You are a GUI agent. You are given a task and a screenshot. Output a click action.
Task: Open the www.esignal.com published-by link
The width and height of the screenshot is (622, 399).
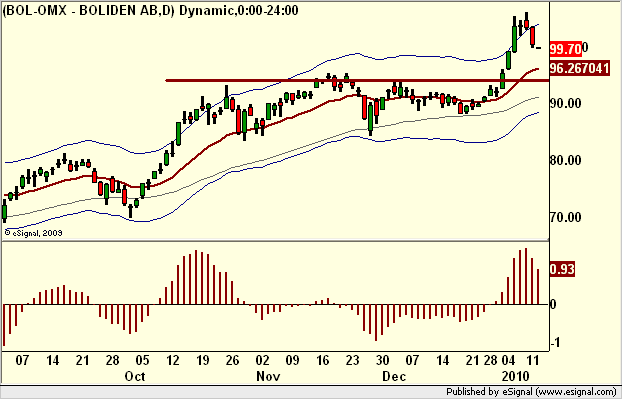click(531, 392)
